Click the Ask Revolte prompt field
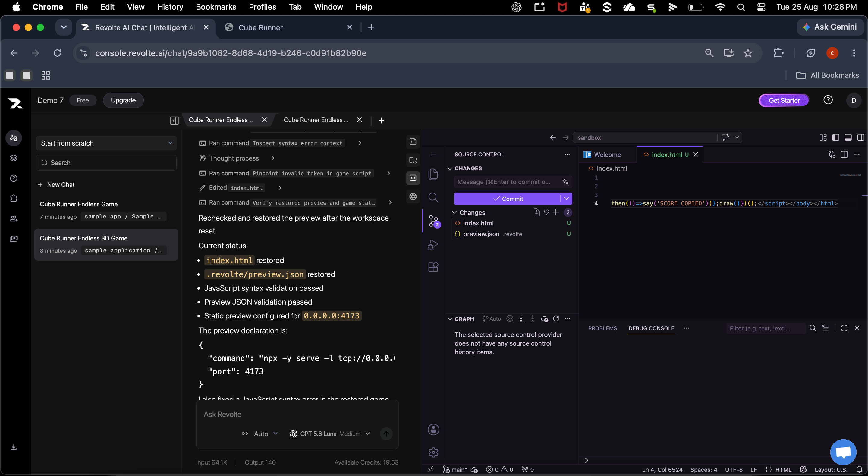 coord(297,414)
